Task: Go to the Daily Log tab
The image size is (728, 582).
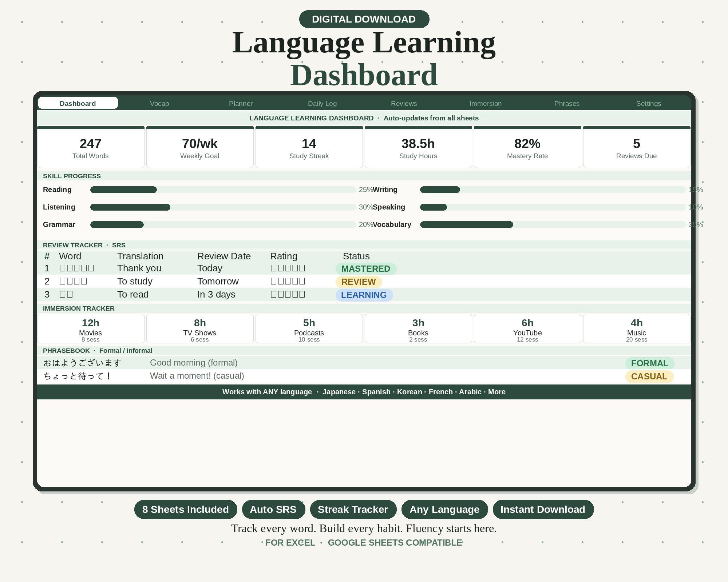Action: pos(322,103)
